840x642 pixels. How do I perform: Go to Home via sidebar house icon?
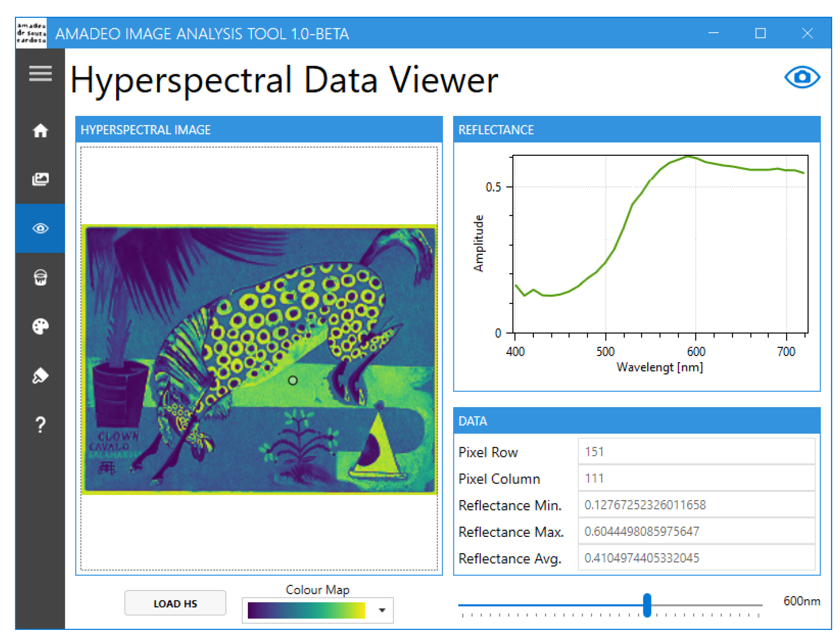click(40, 131)
